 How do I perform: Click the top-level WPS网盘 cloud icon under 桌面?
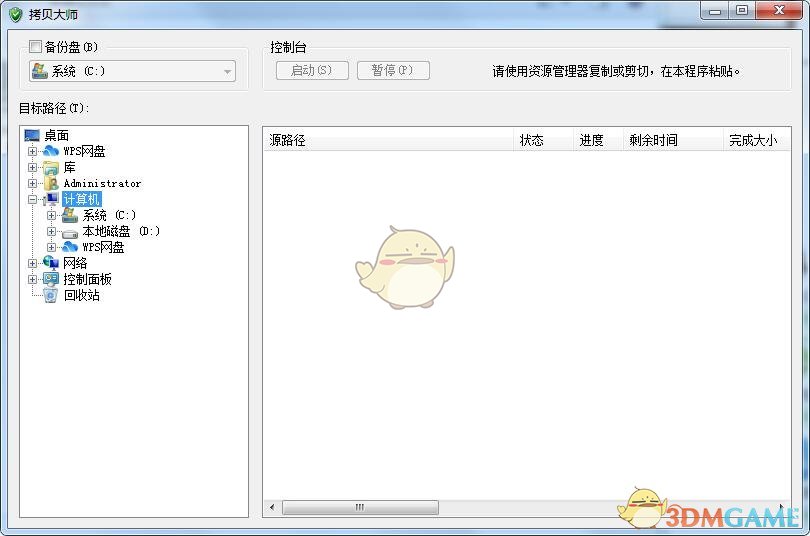pyautogui.click(x=51, y=151)
